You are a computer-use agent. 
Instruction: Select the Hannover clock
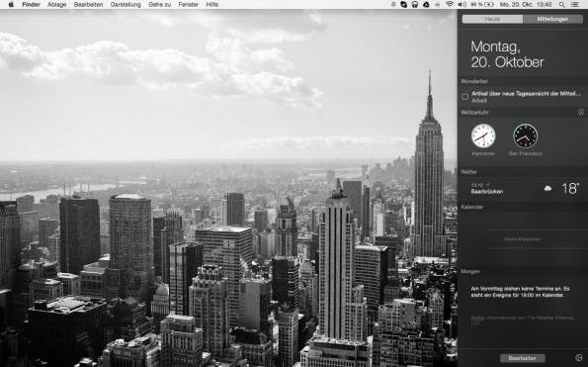click(x=483, y=136)
